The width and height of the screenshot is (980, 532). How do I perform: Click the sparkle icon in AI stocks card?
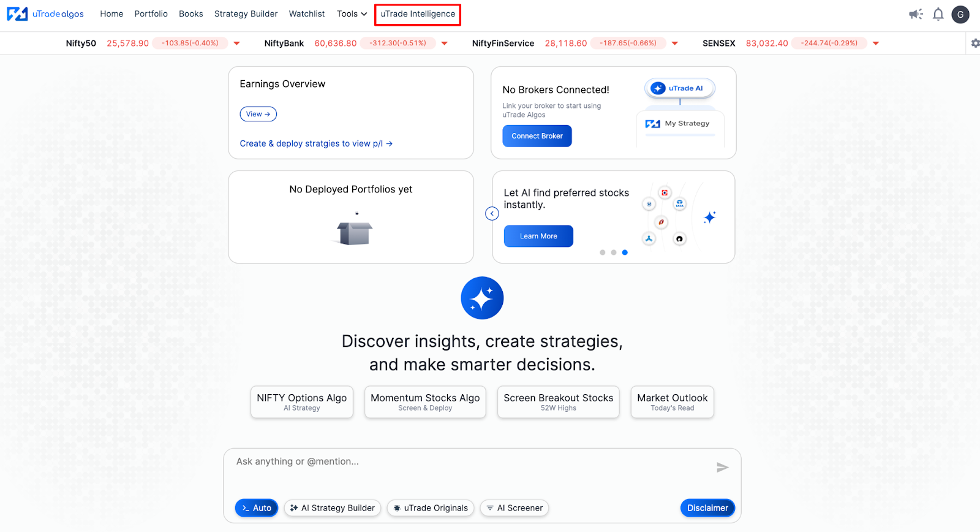pos(710,217)
